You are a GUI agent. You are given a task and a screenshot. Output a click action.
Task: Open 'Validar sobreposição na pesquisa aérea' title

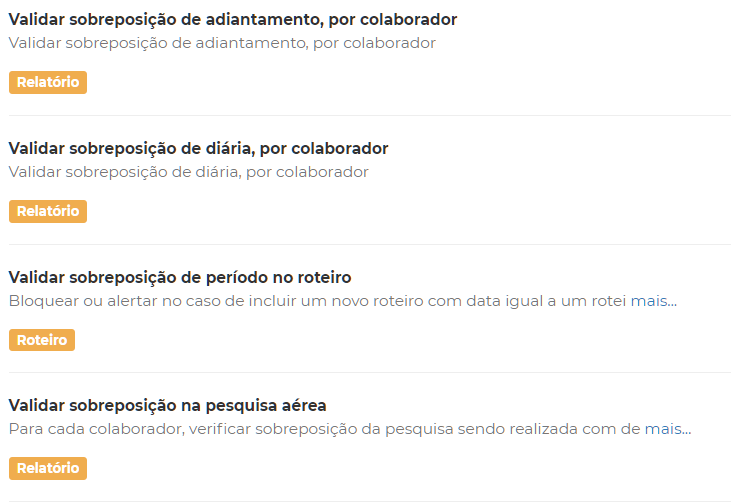[167, 405]
